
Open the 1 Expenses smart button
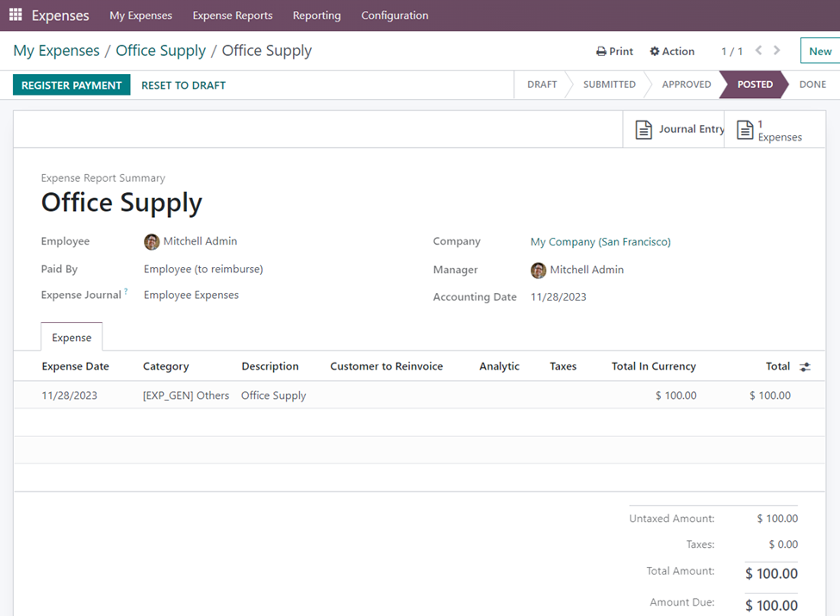[770, 130]
